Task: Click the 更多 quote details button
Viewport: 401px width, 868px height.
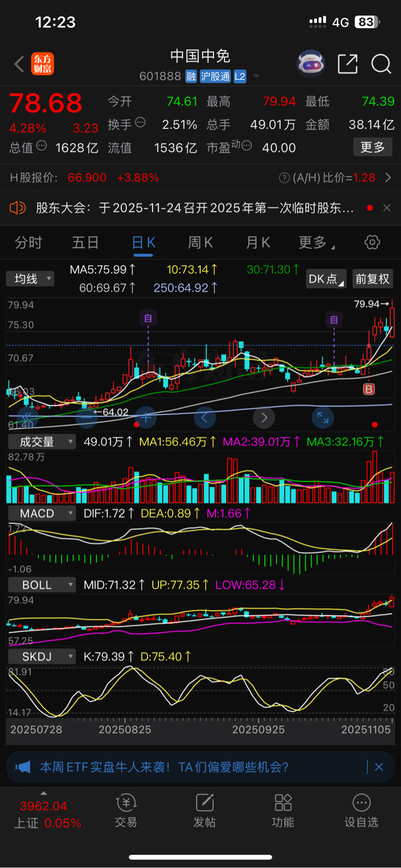Action: click(x=373, y=147)
